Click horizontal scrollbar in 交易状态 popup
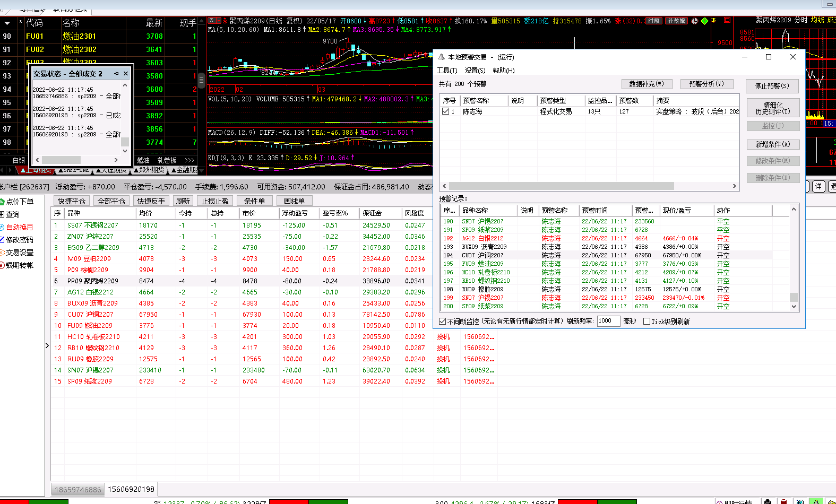 62,160
